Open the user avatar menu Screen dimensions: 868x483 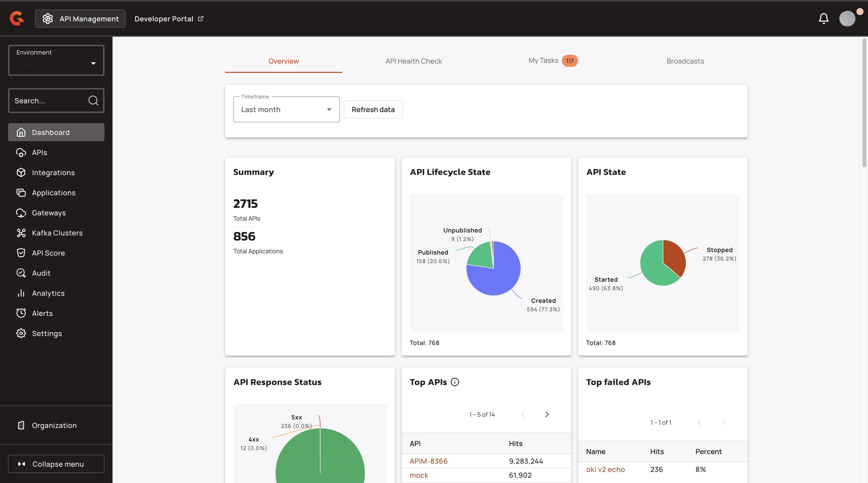pos(847,19)
